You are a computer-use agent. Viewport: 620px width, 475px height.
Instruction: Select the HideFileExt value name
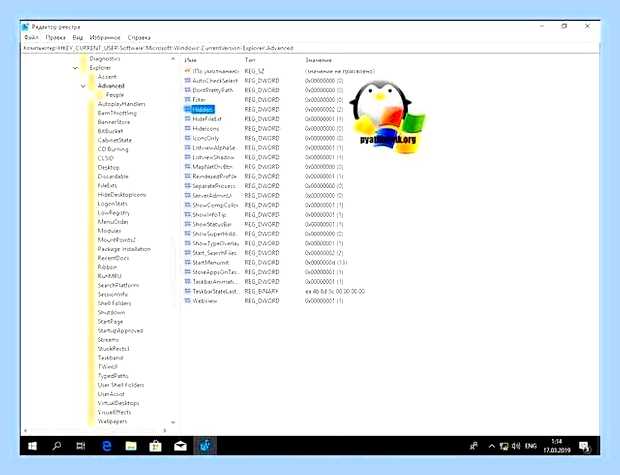click(x=207, y=119)
